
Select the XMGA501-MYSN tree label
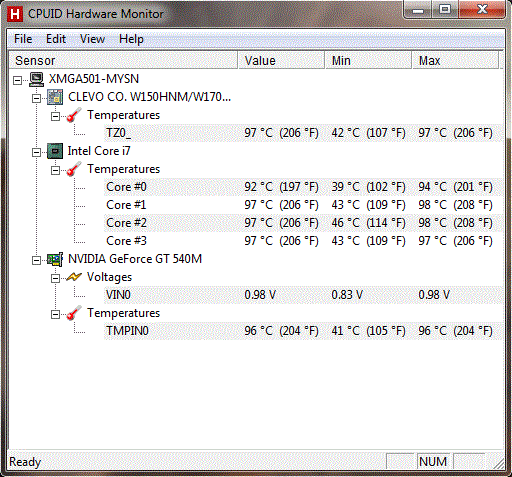(x=94, y=79)
